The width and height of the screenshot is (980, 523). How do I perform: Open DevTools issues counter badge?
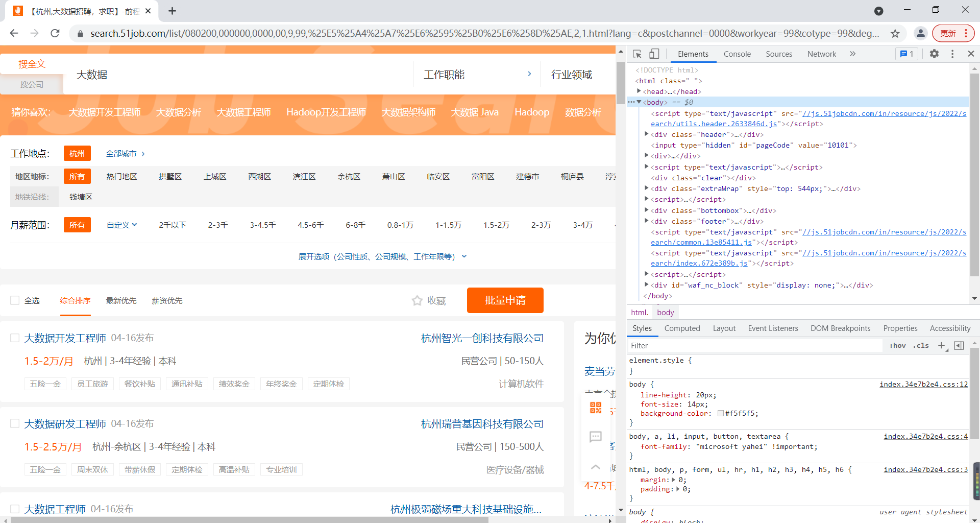click(907, 54)
